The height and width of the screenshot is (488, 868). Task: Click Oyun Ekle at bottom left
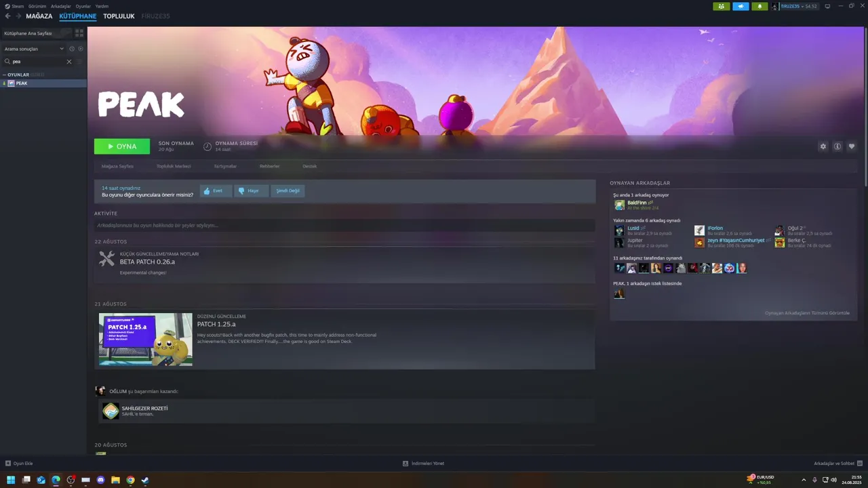pyautogui.click(x=19, y=464)
